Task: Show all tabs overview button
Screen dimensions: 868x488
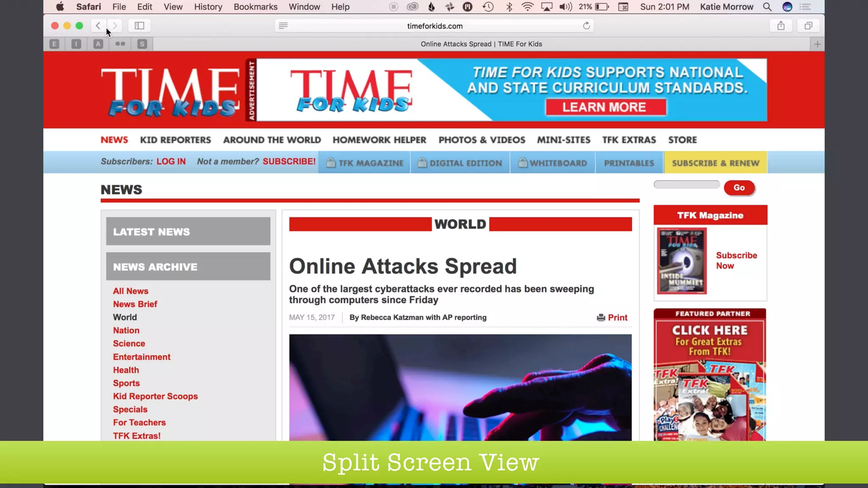Action: 808,25
